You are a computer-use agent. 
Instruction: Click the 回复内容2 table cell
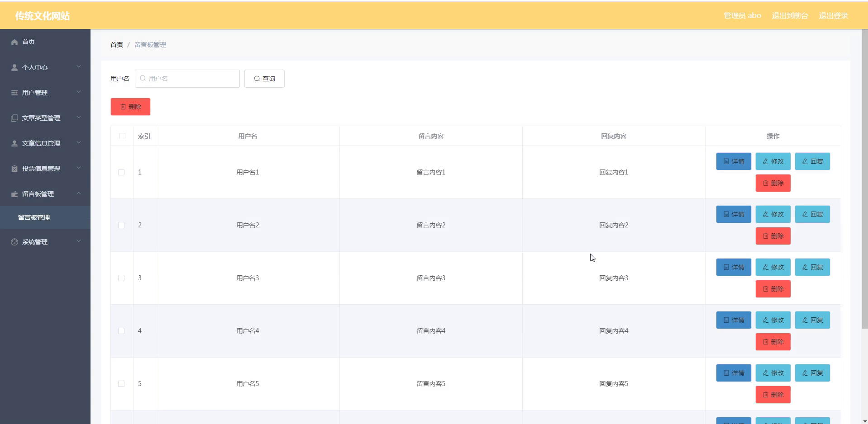pyautogui.click(x=614, y=225)
